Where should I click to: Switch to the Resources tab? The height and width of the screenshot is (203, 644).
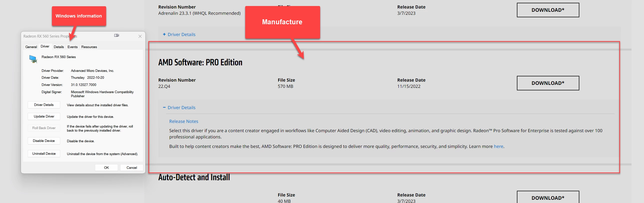click(x=89, y=47)
